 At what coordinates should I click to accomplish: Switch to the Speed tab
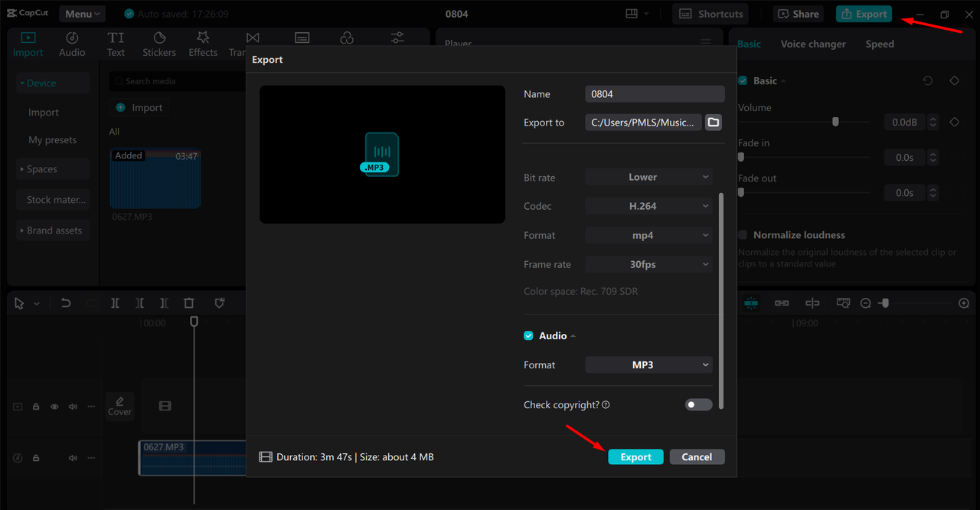click(880, 44)
